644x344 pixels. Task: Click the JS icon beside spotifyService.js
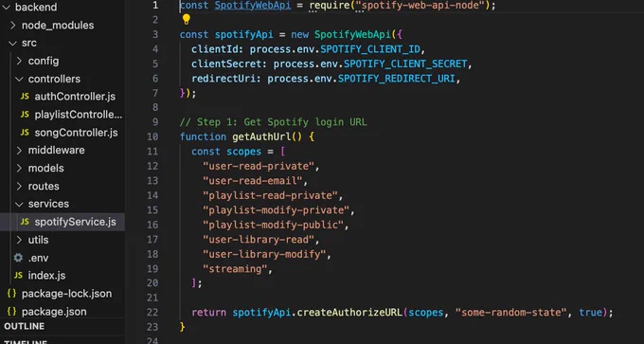pyautogui.click(x=25, y=222)
